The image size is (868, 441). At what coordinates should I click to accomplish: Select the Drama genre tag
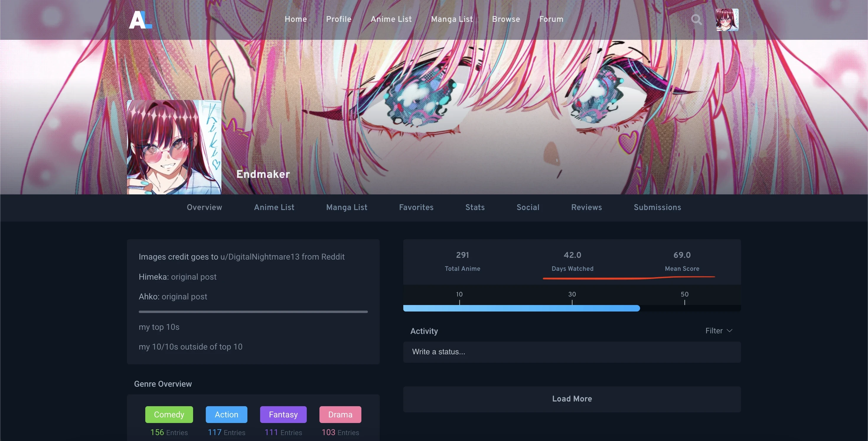[340, 414]
